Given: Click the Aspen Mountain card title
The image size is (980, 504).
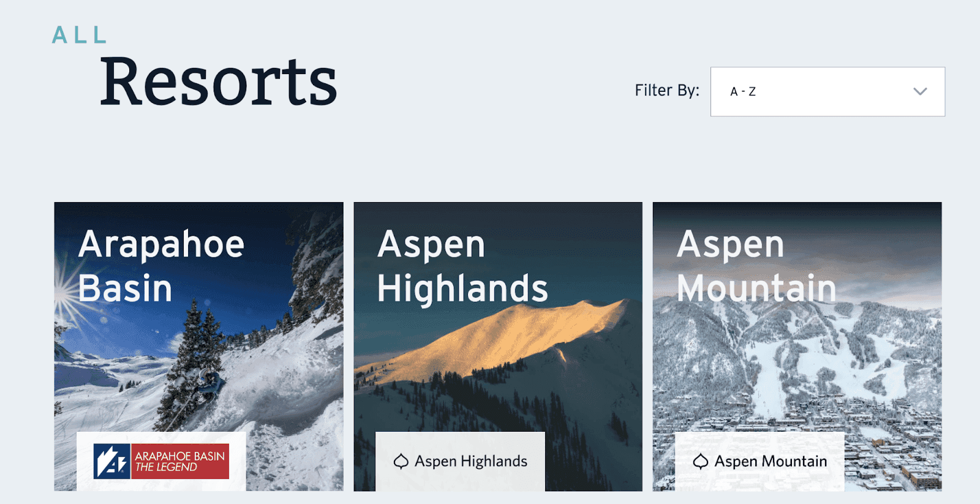Looking at the screenshot, I should point(756,266).
